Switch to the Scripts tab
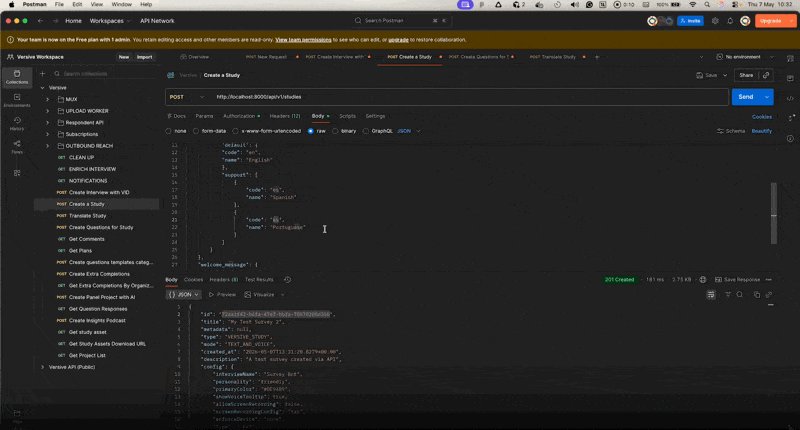 347,116
